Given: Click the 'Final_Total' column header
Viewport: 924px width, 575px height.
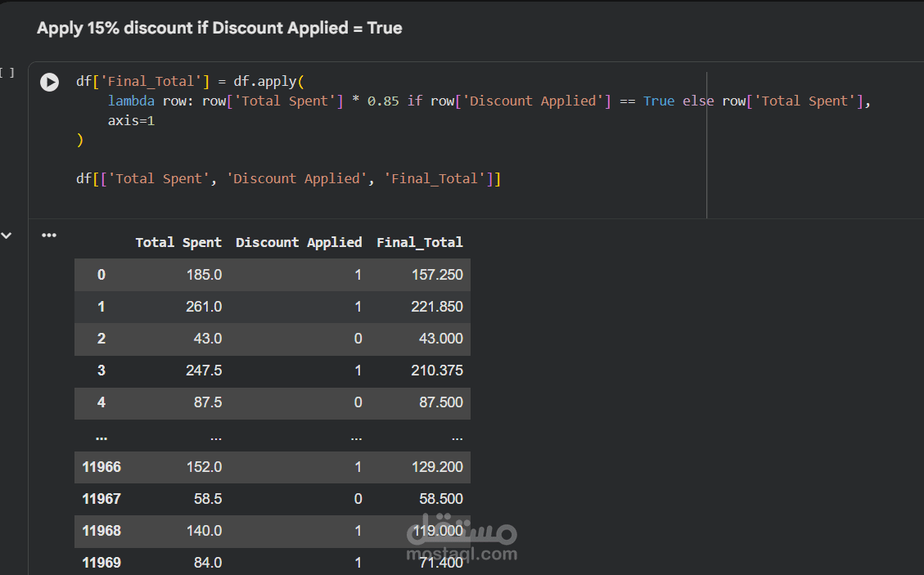Looking at the screenshot, I should (x=420, y=242).
